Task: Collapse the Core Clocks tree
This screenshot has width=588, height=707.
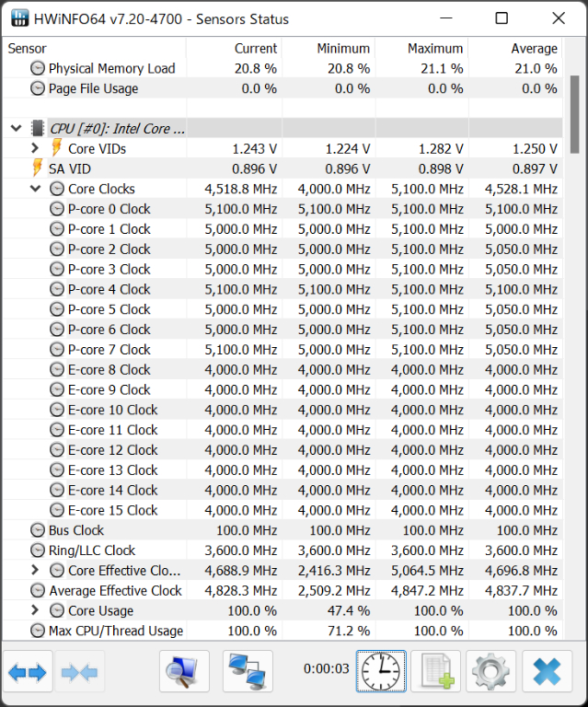Action: tap(35, 189)
